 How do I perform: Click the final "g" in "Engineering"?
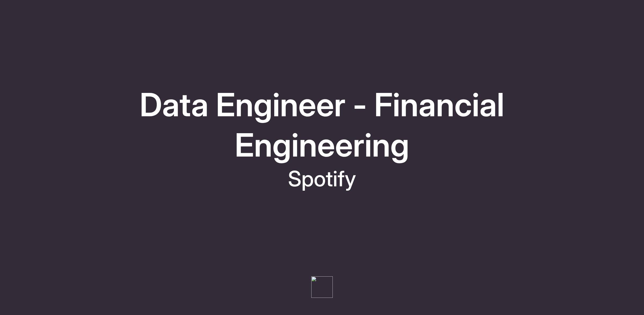click(400, 148)
